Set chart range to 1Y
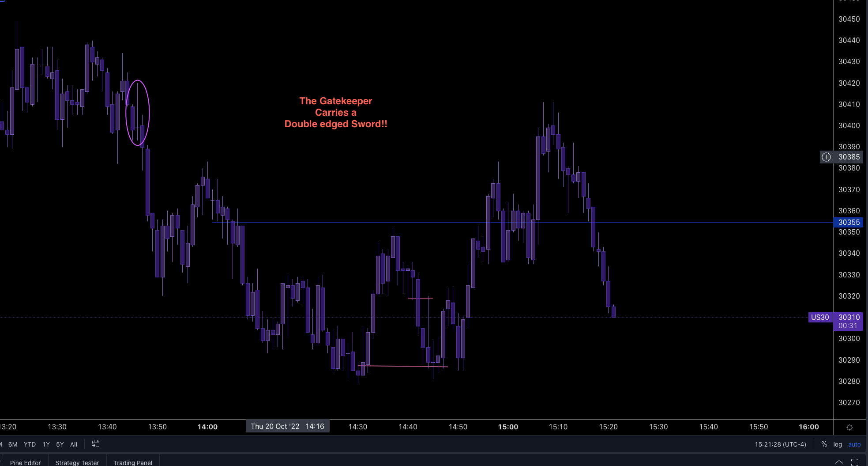Screen dimensions: 868x466 pyautogui.click(x=46, y=444)
